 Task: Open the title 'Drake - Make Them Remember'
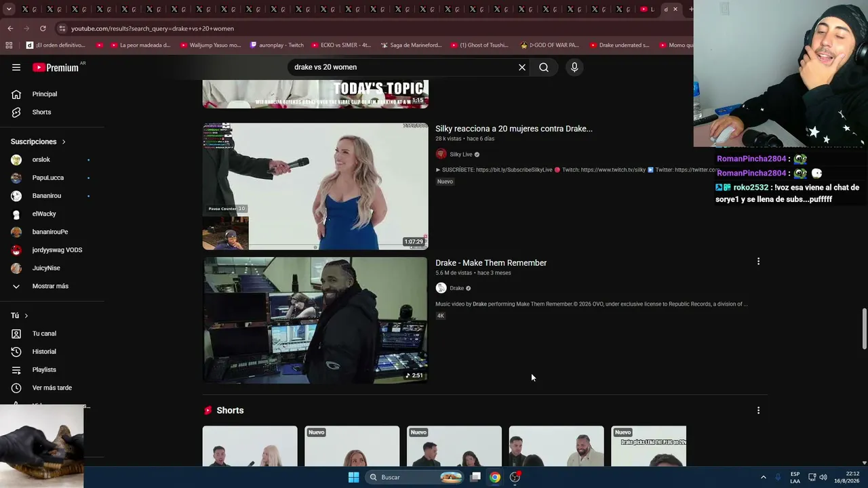[x=491, y=263]
